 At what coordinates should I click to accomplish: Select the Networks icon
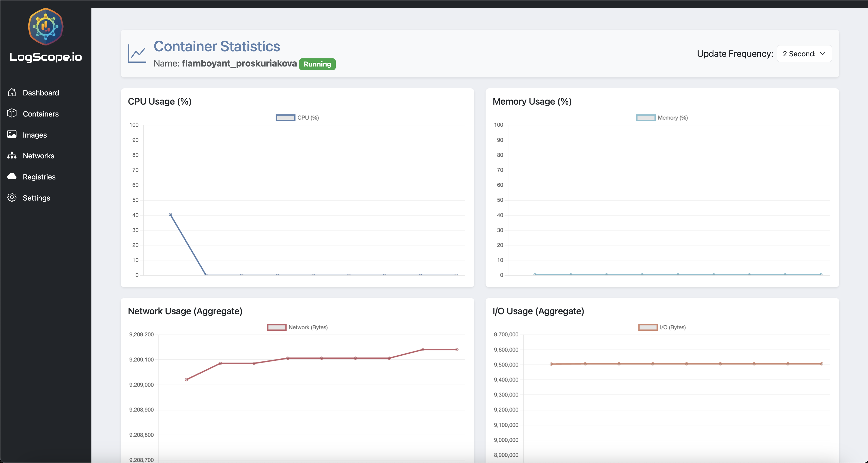[x=12, y=155]
